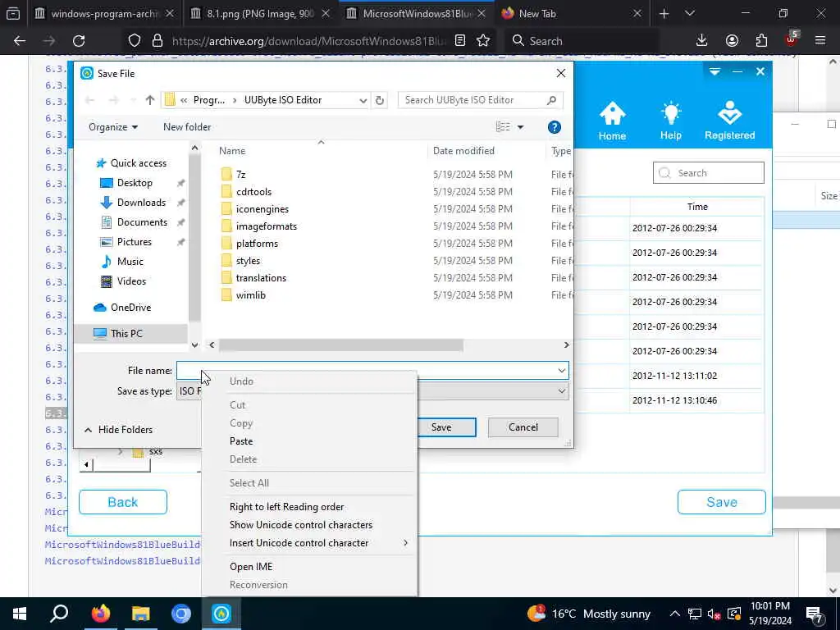The image size is (840, 630).
Task: Open Firefox extensions puzzle icon
Action: pos(761,41)
